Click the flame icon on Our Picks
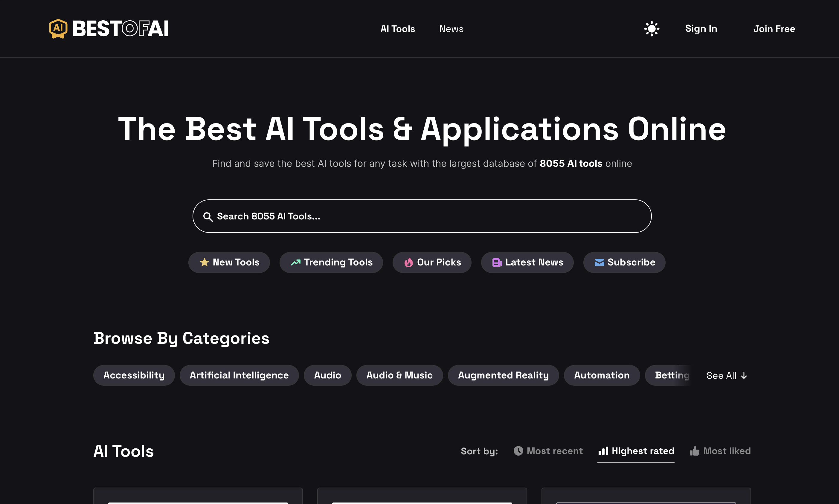839x504 pixels. click(409, 262)
